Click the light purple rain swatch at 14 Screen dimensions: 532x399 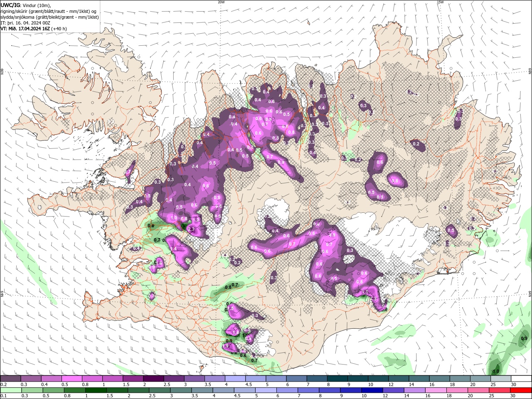click(414, 390)
